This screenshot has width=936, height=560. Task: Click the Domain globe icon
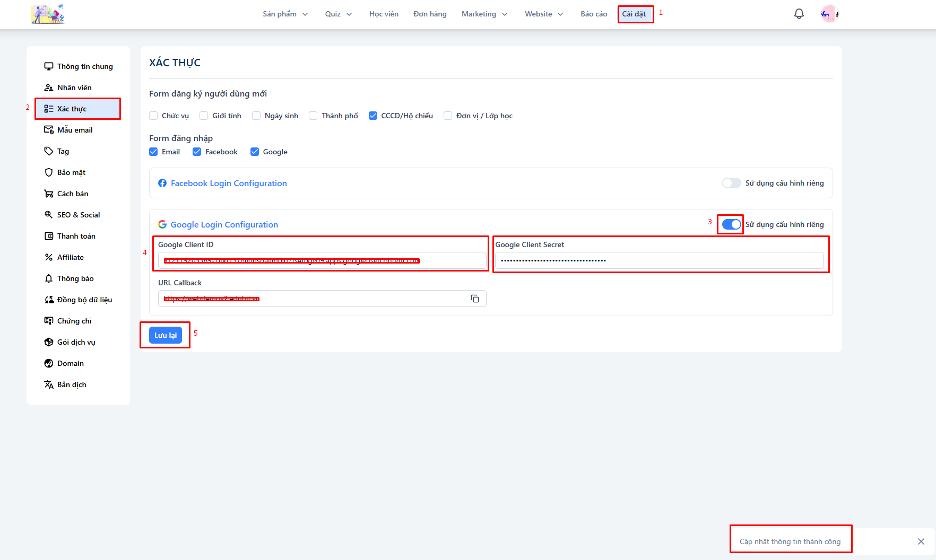pyautogui.click(x=49, y=363)
